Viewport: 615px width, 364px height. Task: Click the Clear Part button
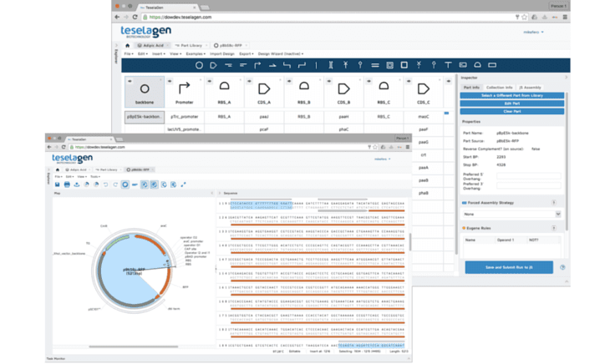(x=512, y=111)
